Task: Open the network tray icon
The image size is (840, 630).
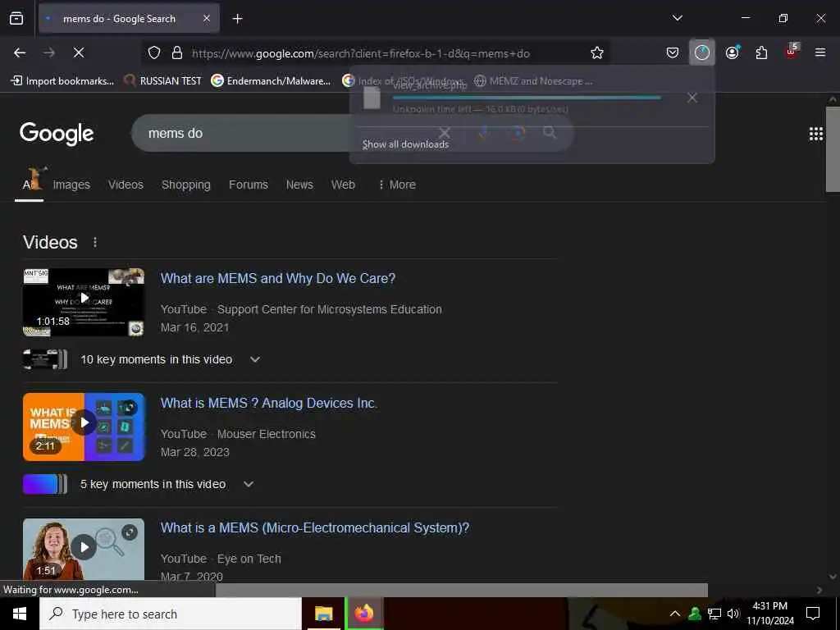Action: coord(714,614)
